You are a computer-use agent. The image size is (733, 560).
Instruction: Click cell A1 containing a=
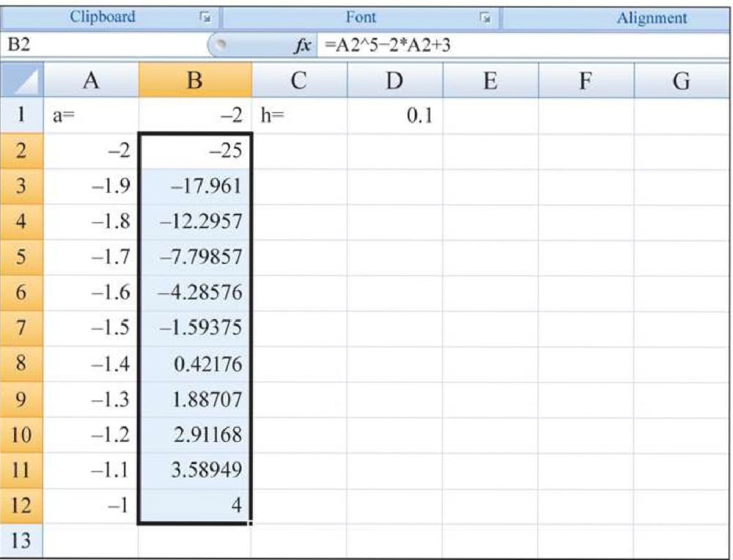[91, 115]
